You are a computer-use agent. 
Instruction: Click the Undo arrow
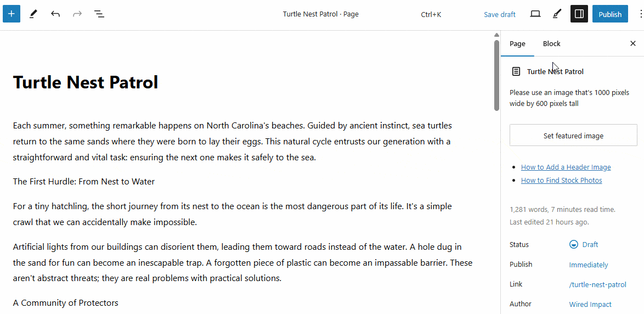[55, 14]
